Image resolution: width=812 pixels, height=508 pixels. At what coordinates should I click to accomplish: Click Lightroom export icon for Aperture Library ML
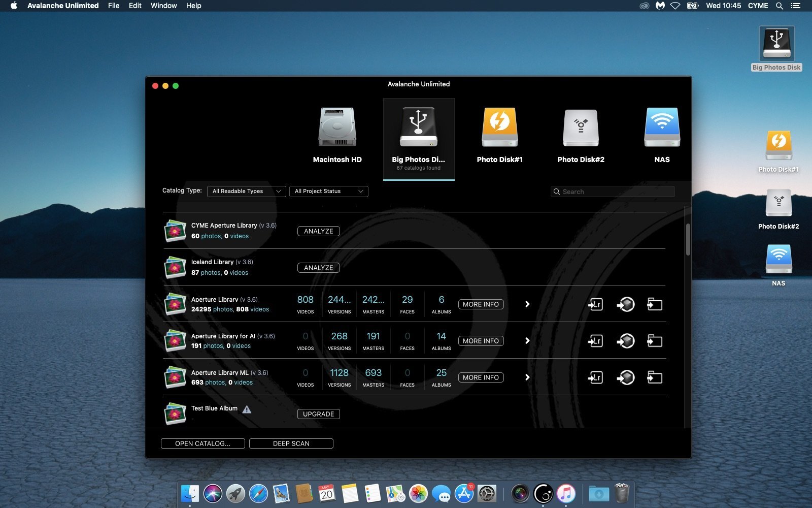tap(595, 377)
